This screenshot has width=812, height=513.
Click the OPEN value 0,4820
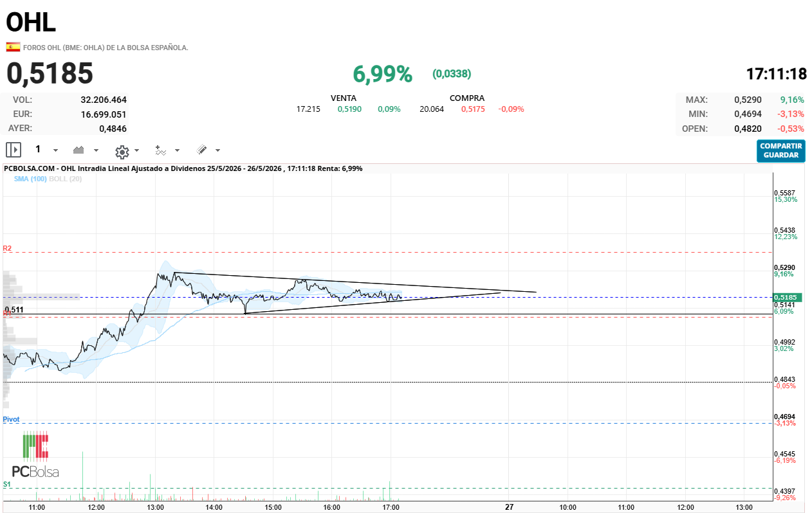[748, 128]
